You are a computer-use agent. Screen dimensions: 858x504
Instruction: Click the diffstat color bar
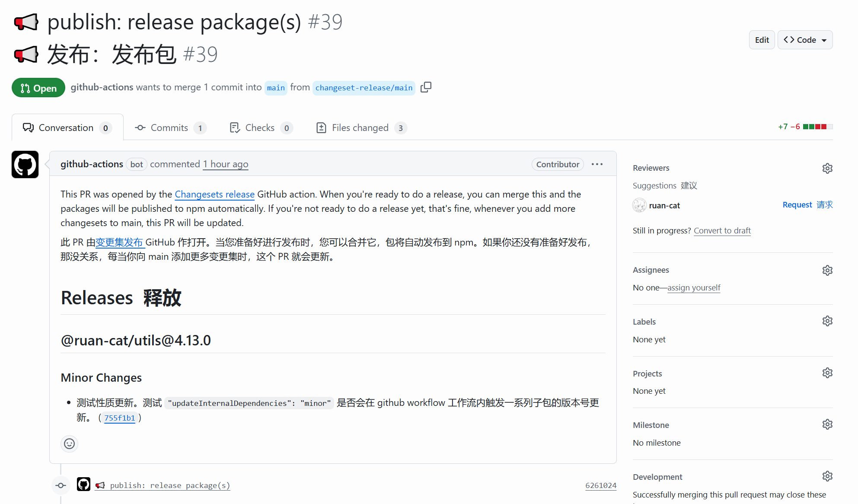click(x=817, y=127)
